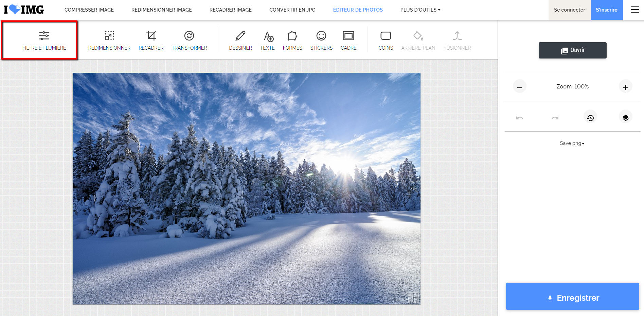Increase zoom with the plus button

(x=625, y=87)
